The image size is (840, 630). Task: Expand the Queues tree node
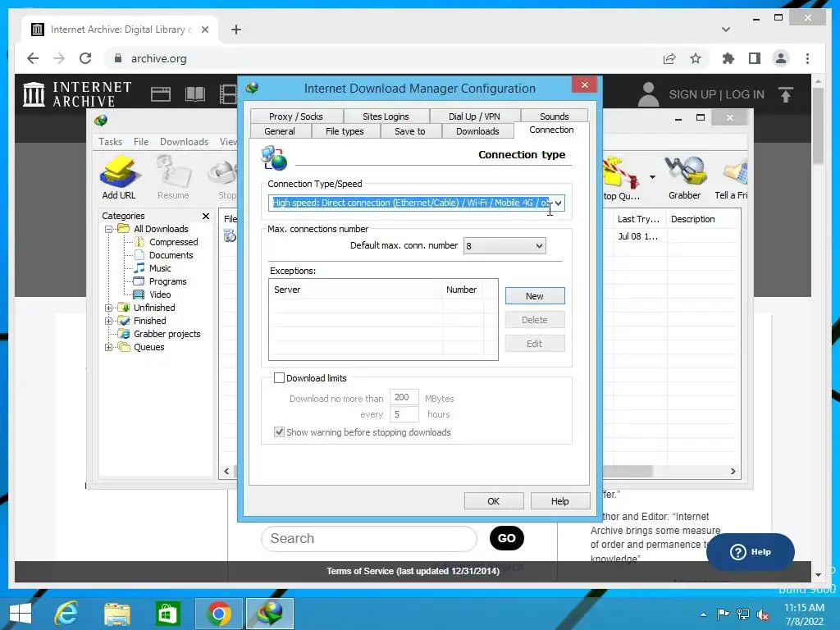point(109,347)
